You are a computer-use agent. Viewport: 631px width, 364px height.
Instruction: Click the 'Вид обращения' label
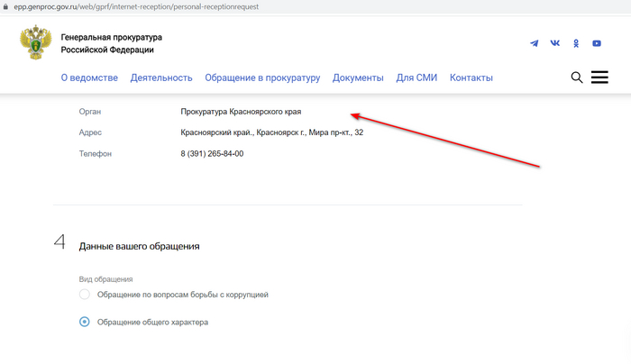[105, 279]
